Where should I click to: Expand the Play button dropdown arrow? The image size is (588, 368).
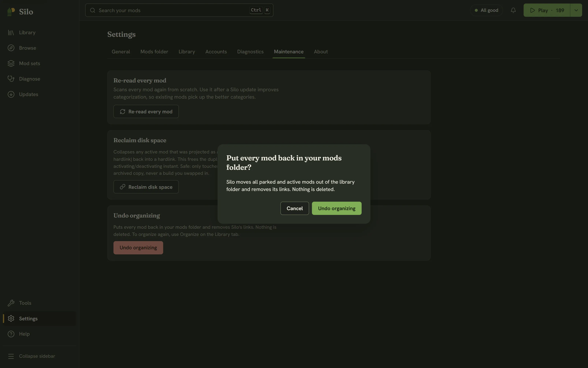(576, 10)
